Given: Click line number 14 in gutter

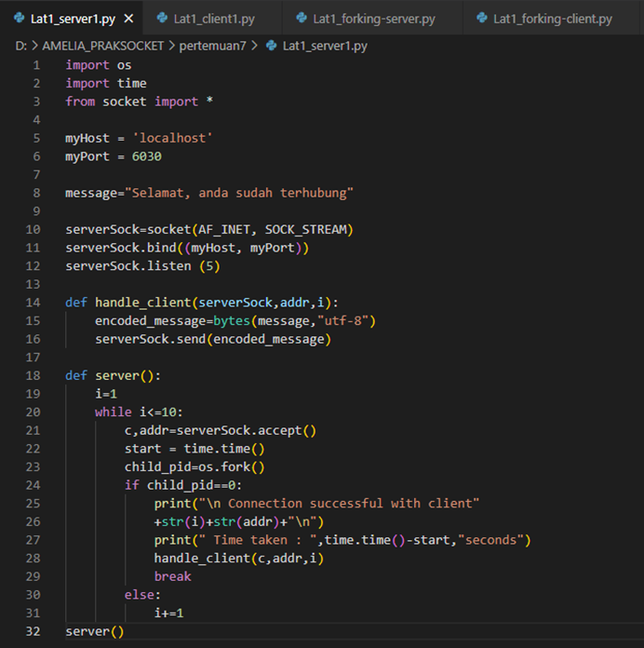Looking at the screenshot, I should [34, 303].
